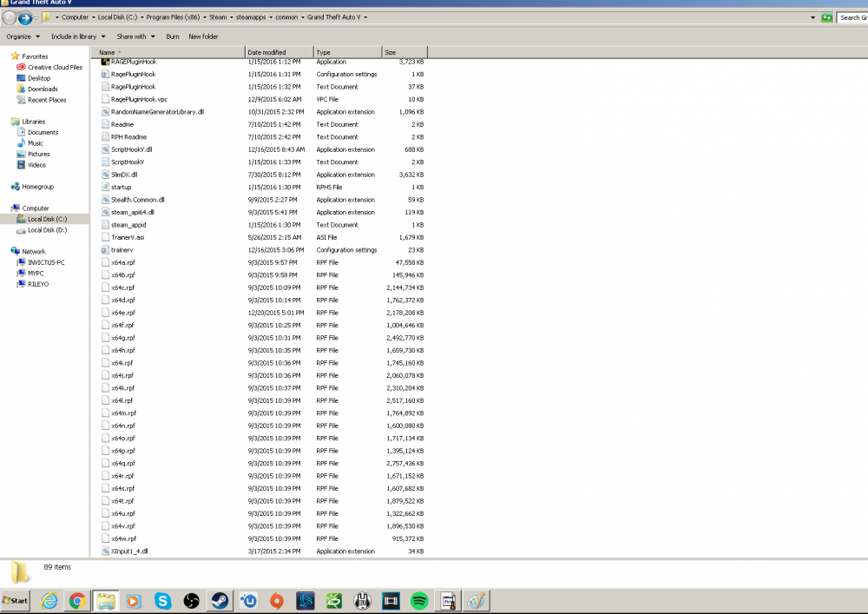Click the common breadcrumb segment
Viewport: 868px width, 614px height.
point(286,17)
